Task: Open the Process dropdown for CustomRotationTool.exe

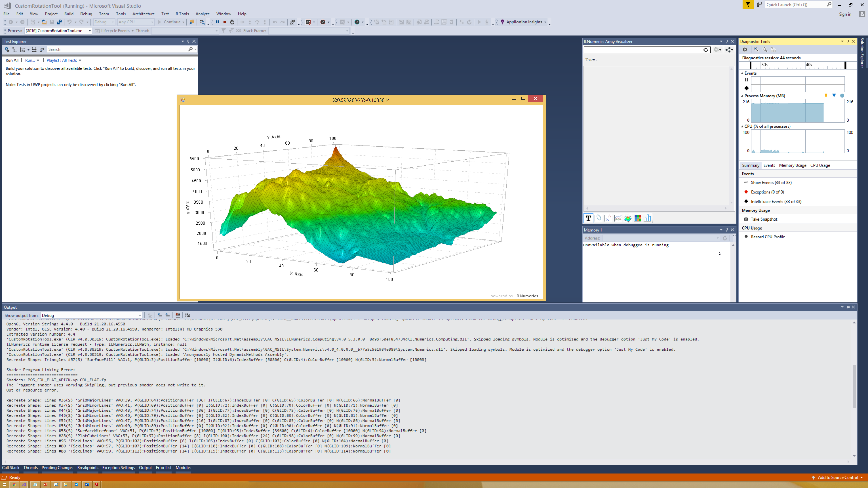Action: [x=90, y=31]
